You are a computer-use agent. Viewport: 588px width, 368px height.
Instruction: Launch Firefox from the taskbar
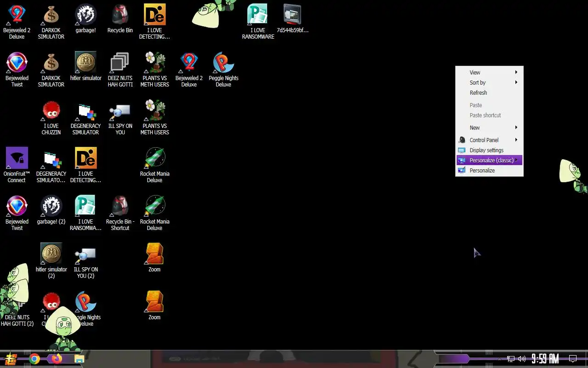[x=57, y=359]
